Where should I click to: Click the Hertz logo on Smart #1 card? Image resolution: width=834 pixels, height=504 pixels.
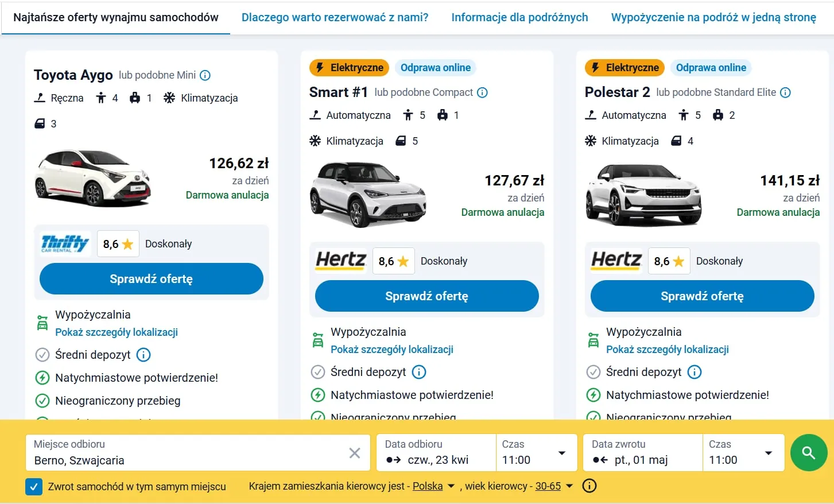pyautogui.click(x=340, y=260)
